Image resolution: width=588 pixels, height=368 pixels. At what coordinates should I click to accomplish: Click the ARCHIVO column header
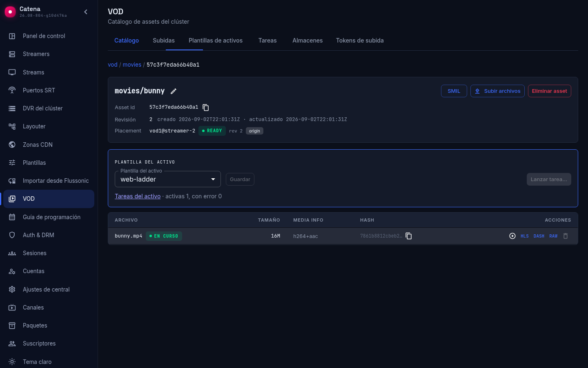click(x=126, y=220)
